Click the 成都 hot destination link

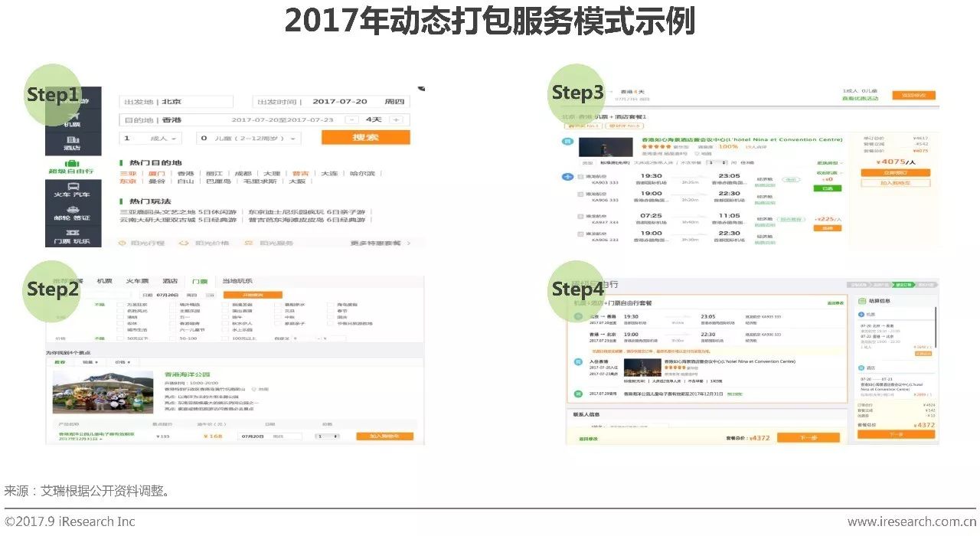243,174
